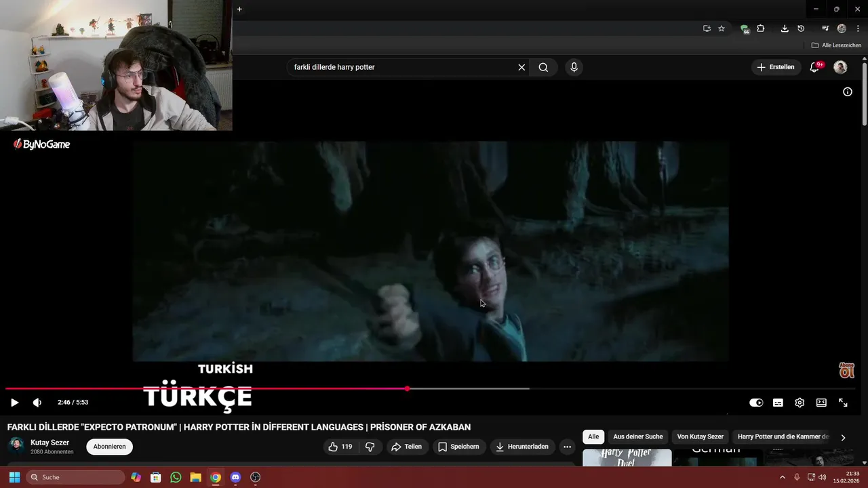This screenshot has height=488, width=868.
Task: Open Discord from the taskbar
Action: pyautogui.click(x=235, y=477)
